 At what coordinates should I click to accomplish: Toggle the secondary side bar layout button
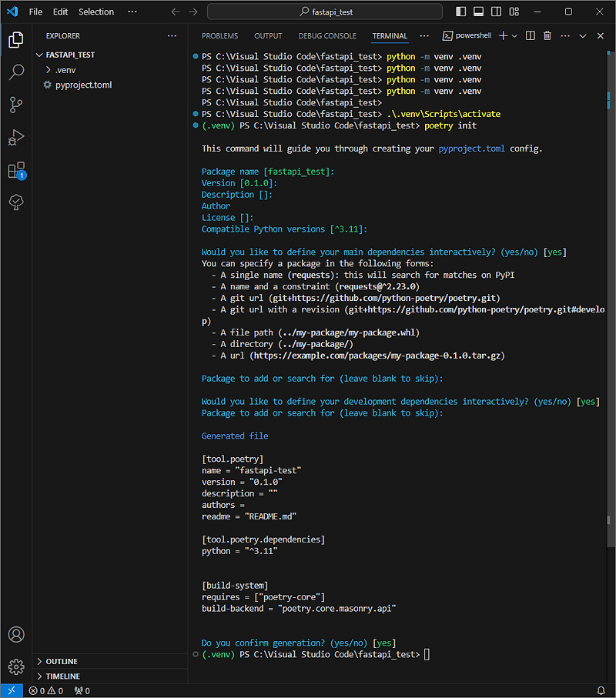[x=496, y=12]
